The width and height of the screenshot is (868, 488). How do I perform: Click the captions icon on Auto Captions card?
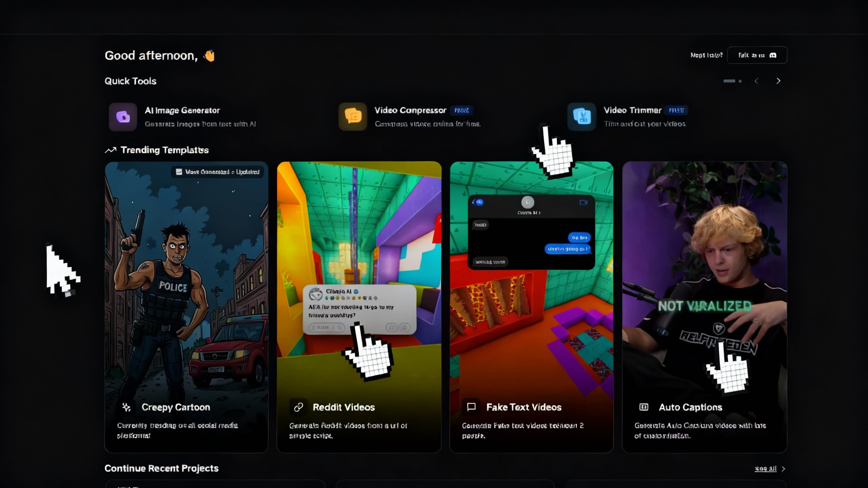pos(644,407)
